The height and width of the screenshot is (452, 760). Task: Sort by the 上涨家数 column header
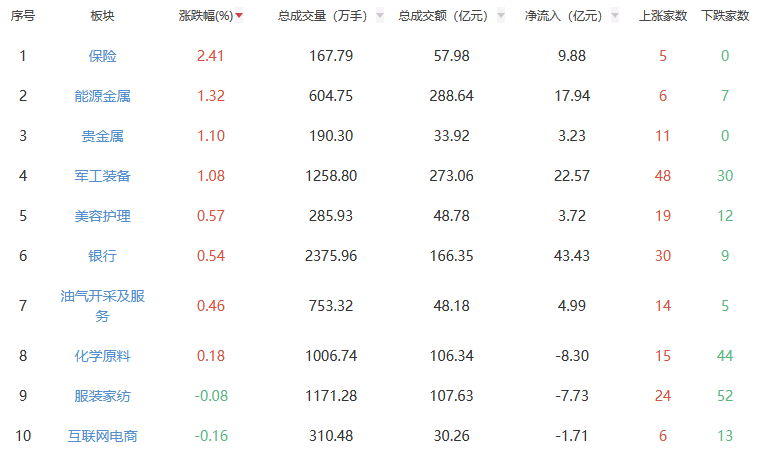tap(662, 16)
